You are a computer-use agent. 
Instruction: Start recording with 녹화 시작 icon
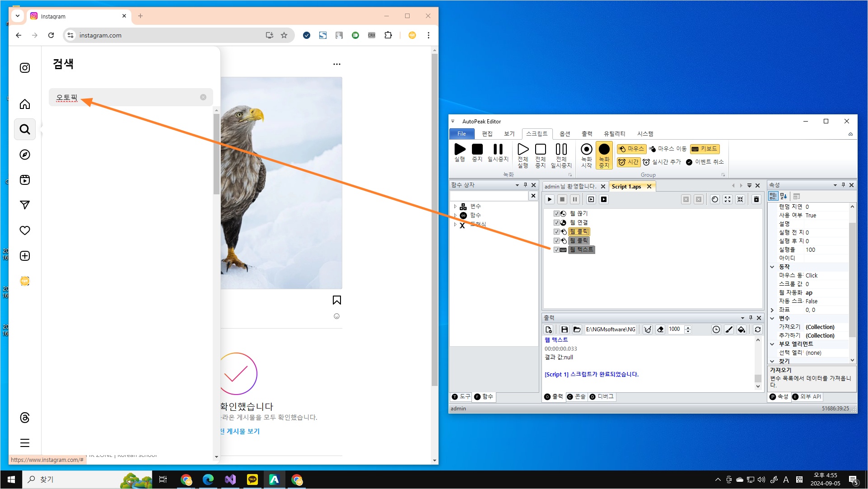587,149
